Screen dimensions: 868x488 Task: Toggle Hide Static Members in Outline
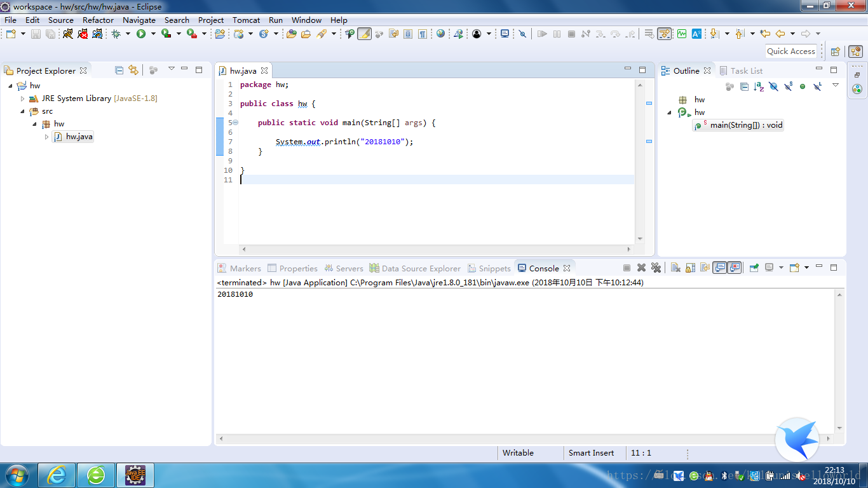click(788, 86)
